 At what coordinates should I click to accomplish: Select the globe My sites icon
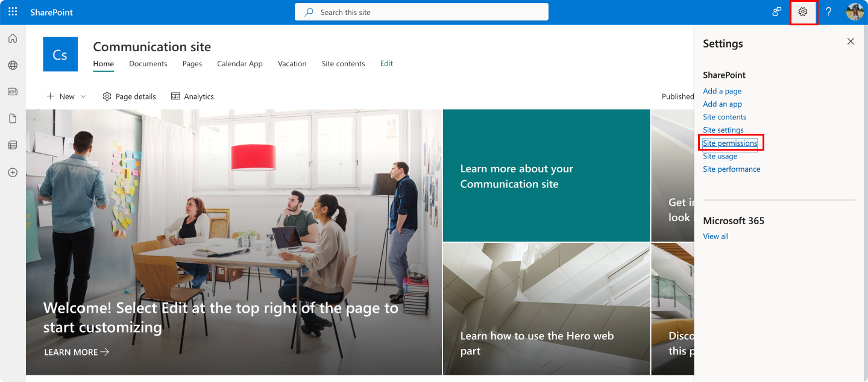pos(13,66)
